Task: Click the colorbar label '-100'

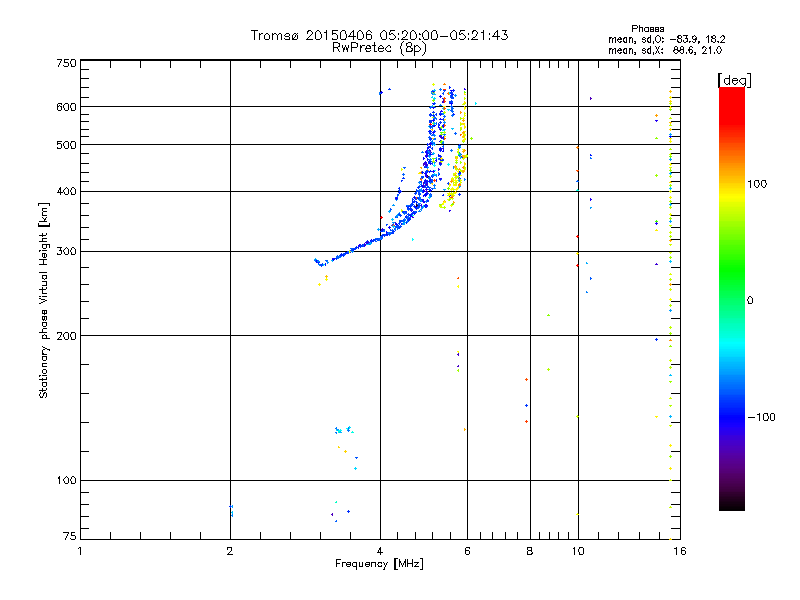Action: pos(761,417)
